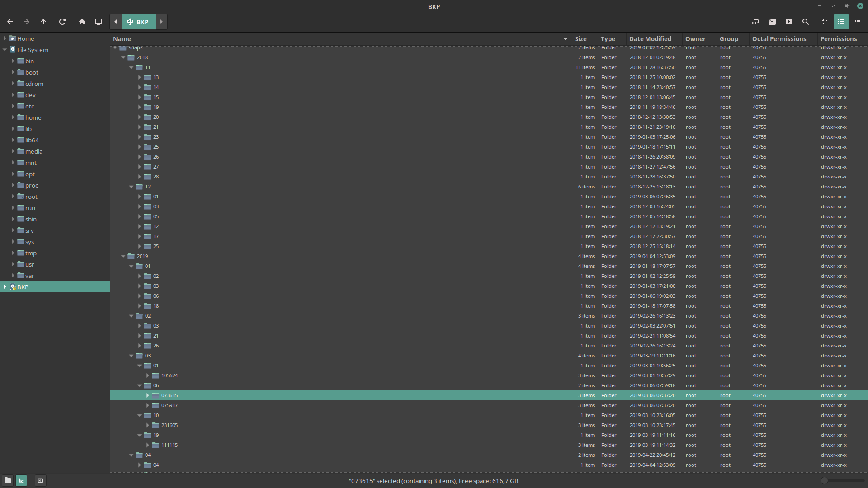Expand folder 231605 in the list
This screenshot has height=488, width=868.
(x=148, y=425)
